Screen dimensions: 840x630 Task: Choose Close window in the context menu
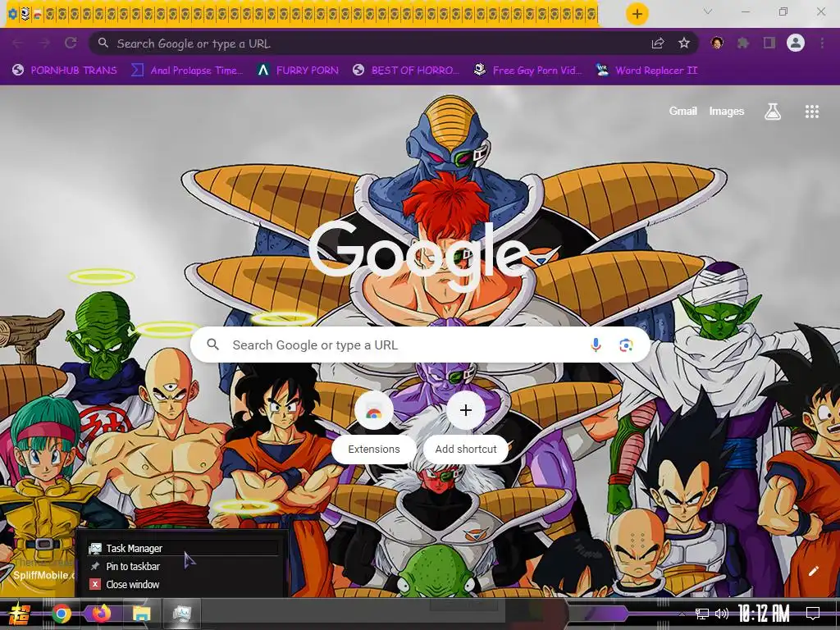point(182,584)
